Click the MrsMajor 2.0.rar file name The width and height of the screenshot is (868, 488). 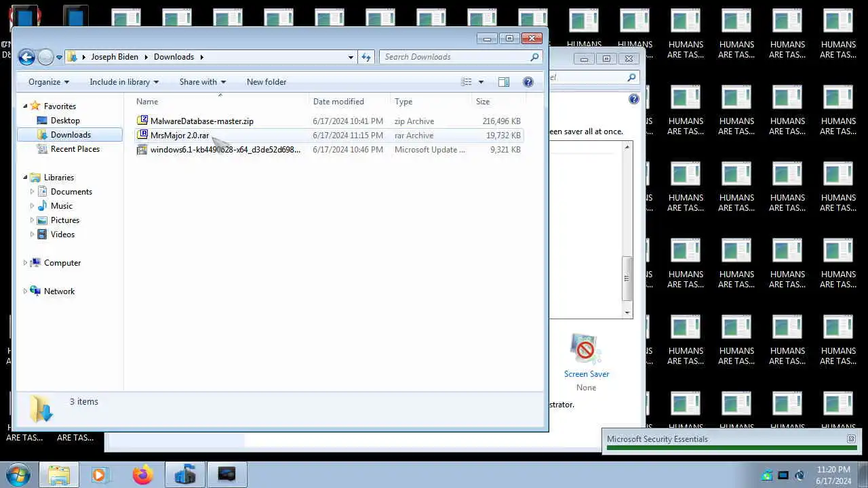(x=180, y=136)
